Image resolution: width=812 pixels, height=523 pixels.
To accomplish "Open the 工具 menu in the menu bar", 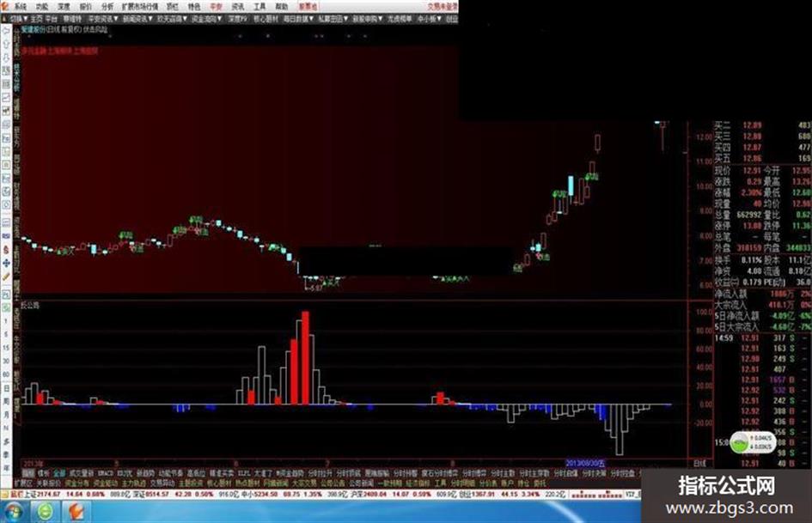I will pos(259,7).
